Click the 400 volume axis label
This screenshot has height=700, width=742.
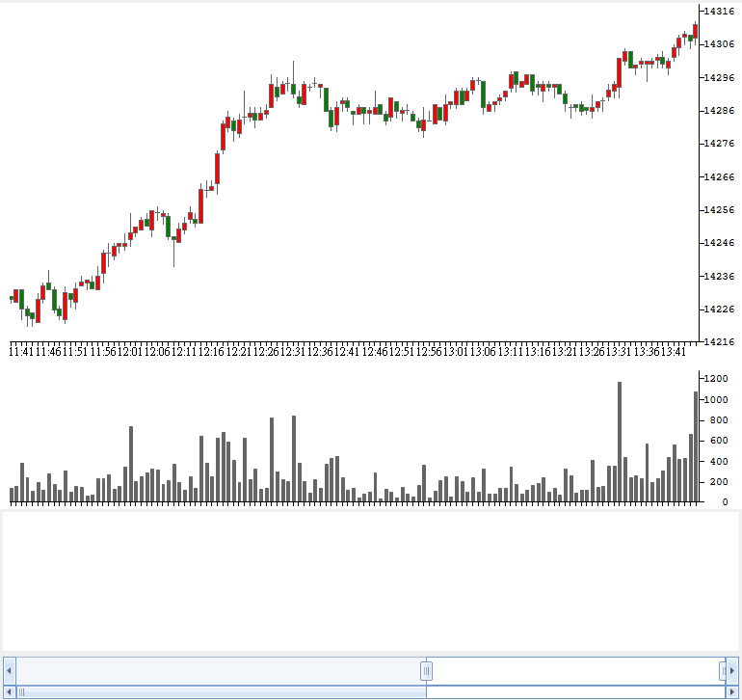tap(719, 461)
